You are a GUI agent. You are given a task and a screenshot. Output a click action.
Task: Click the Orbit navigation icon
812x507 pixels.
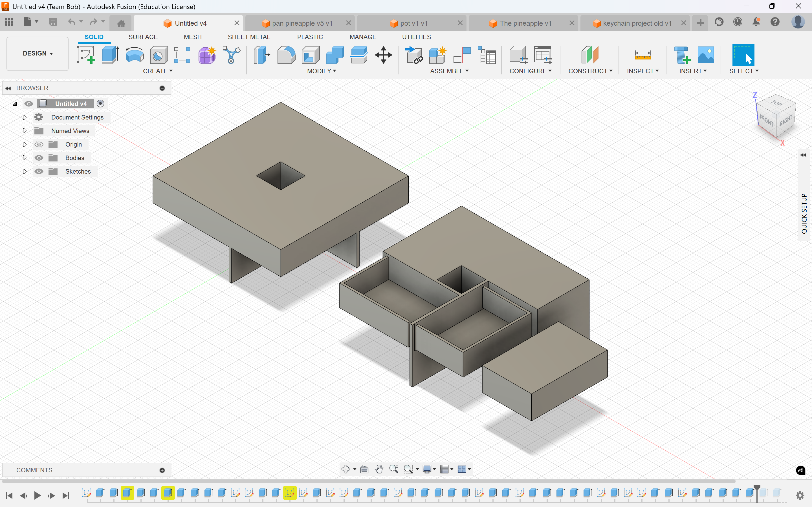[x=346, y=469]
